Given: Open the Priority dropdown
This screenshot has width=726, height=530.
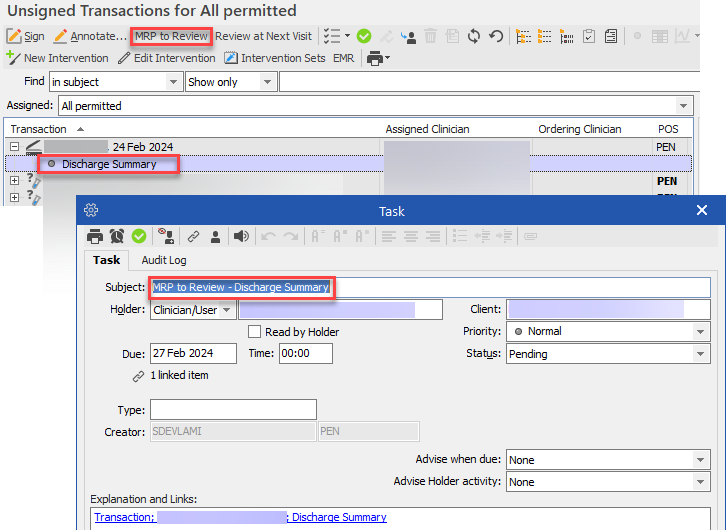Looking at the screenshot, I should pos(700,331).
